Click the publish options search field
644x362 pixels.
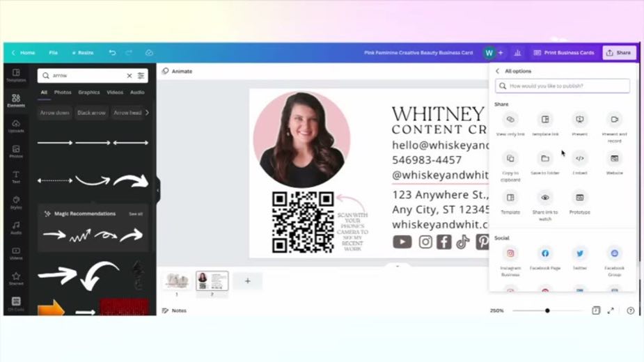563,86
